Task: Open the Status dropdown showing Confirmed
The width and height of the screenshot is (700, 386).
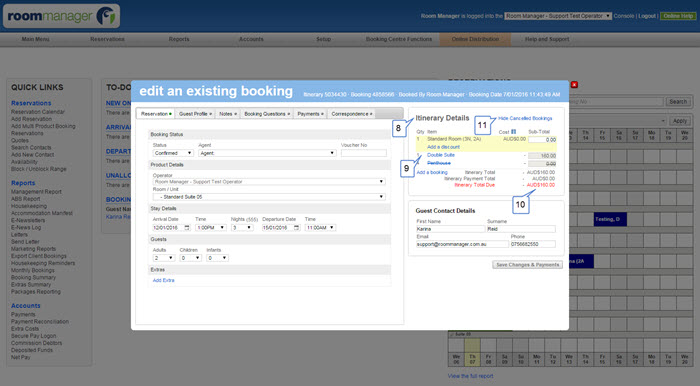Action: click(173, 153)
